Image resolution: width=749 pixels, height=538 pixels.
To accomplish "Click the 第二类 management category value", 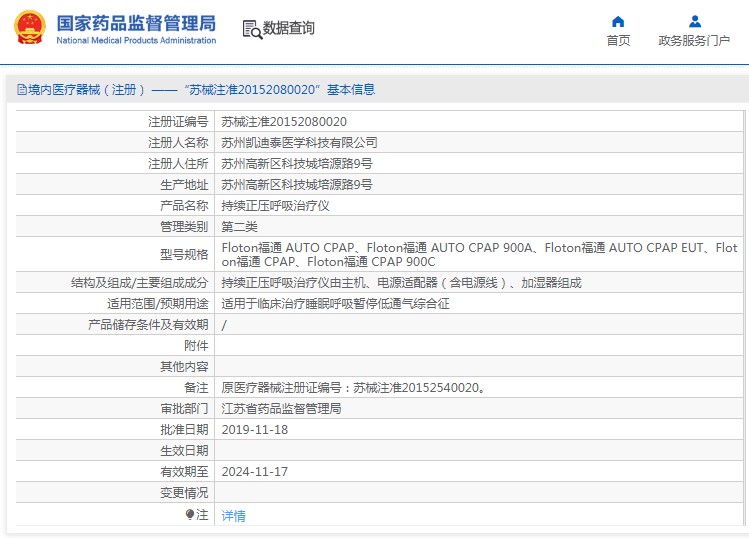I will (240, 226).
